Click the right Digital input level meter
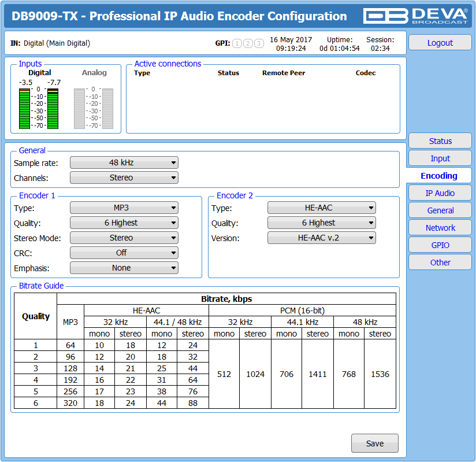Image resolution: width=476 pixels, height=462 pixels. point(53,109)
